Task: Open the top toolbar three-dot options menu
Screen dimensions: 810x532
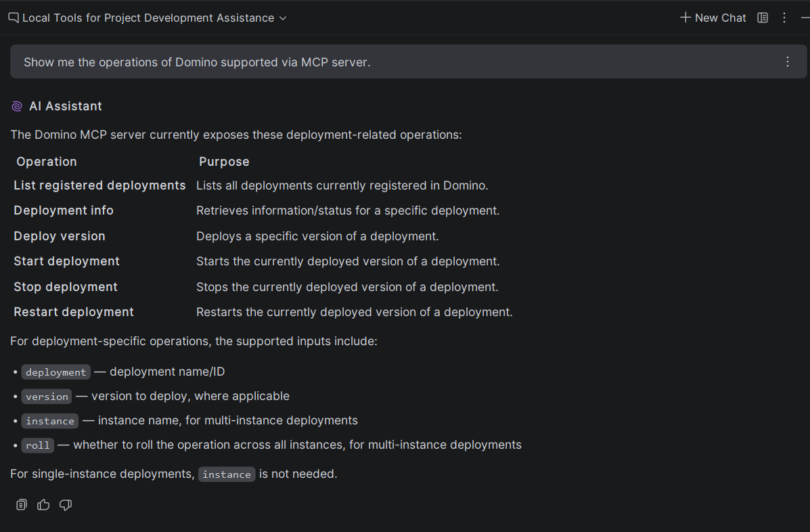Action: coord(784,18)
